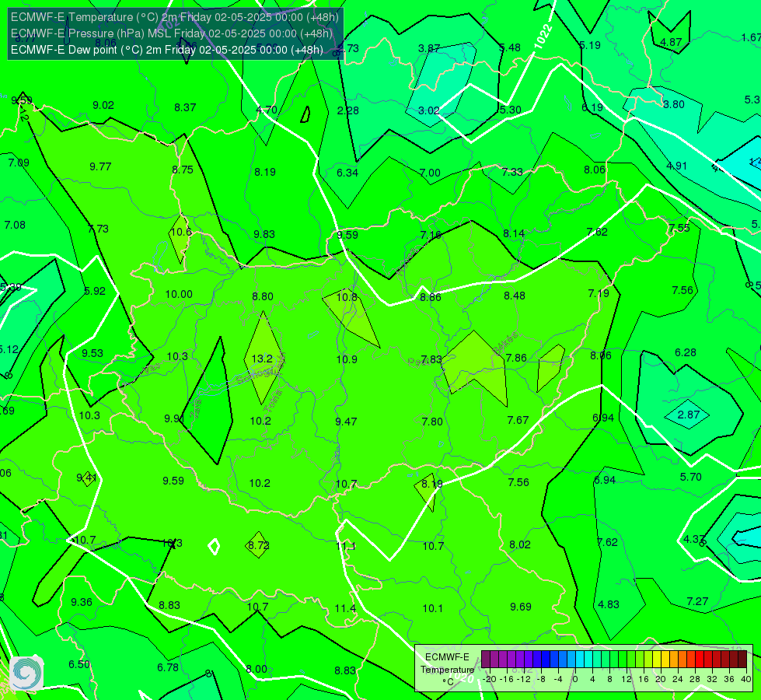Click the 8.75 temperature value
This screenshot has height=700, width=761.
click(183, 170)
